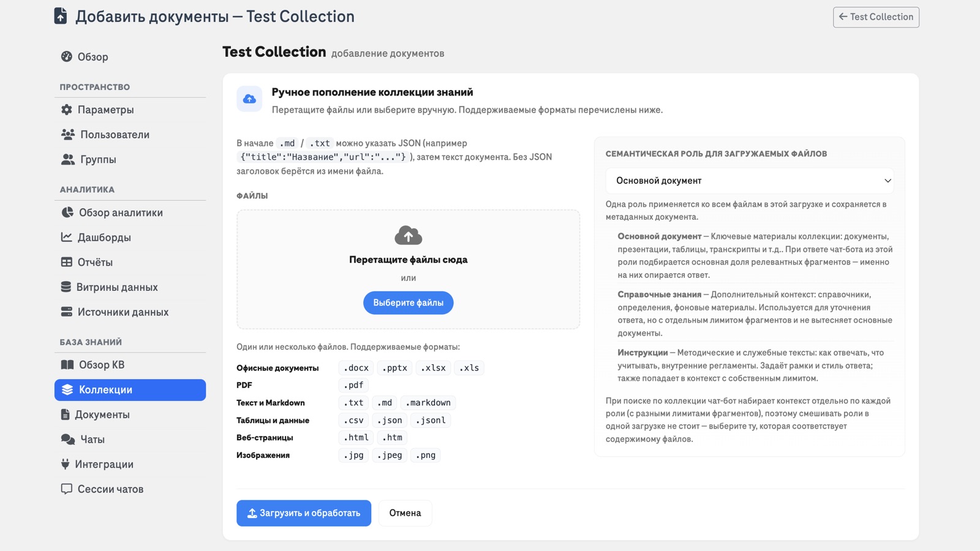Navigate to Дашборды
The image size is (980, 551).
[x=130, y=238]
